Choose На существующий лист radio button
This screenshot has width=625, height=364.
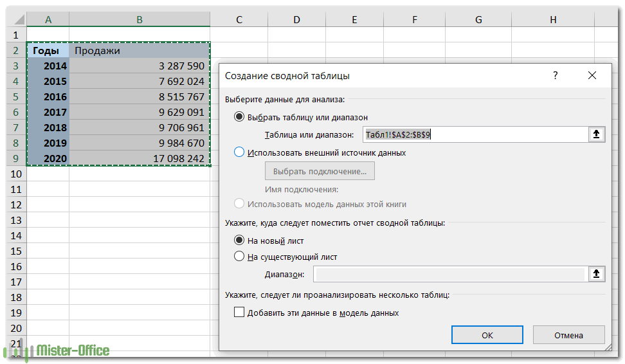240,257
